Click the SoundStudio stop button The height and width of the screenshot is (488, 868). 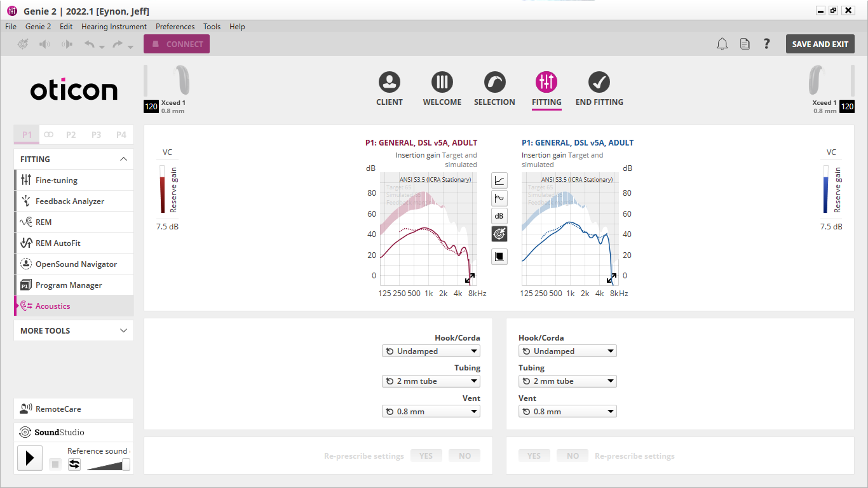pyautogui.click(x=55, y=464)
